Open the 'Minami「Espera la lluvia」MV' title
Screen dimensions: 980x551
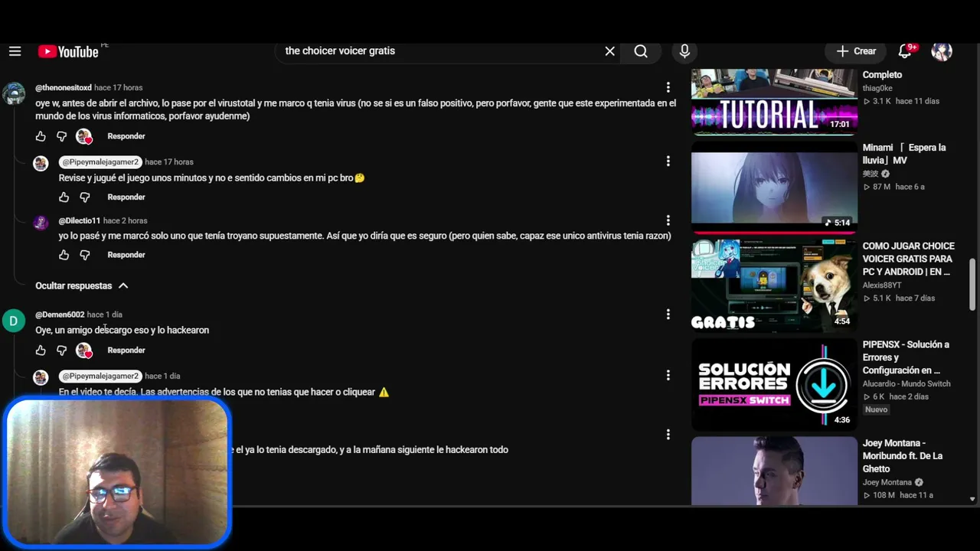tap(904, 154)
